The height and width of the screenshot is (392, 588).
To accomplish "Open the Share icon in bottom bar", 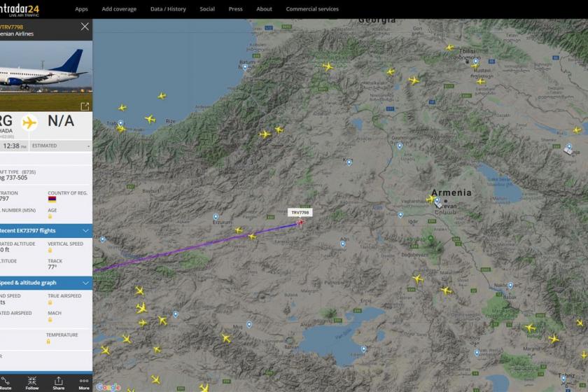I will point(59,384).
